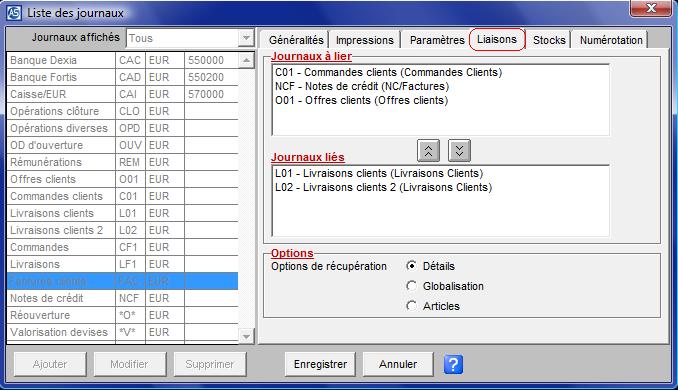The height and width of the screenshot is (390, 678).
Task: Select Opérations clôture journal row
Action: 122,111
